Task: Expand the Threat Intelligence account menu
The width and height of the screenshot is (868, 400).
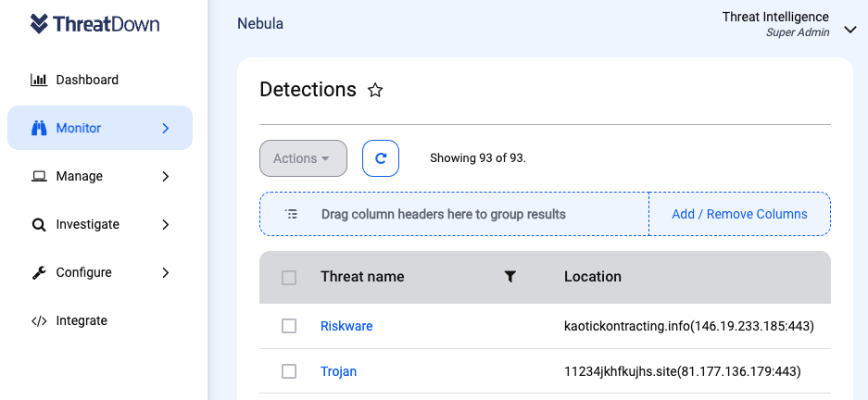Action: (x=850, y=31)
